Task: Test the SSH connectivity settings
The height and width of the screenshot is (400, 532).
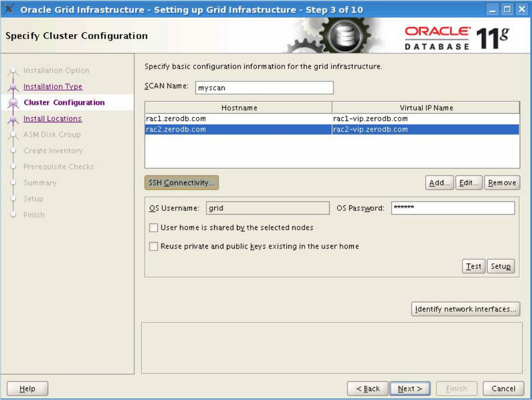Action: point(473,266)
